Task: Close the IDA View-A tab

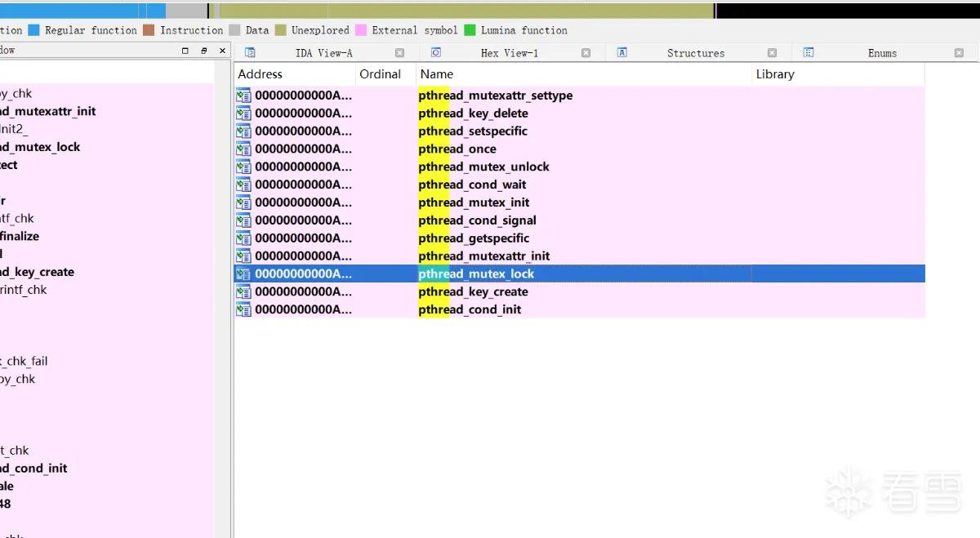Action: [399, 53]
